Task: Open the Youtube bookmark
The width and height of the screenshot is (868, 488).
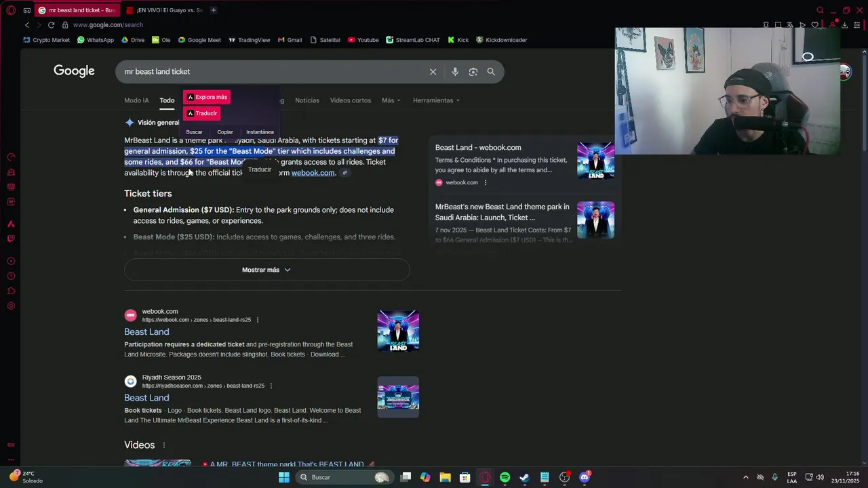Action: pos(363,40)
